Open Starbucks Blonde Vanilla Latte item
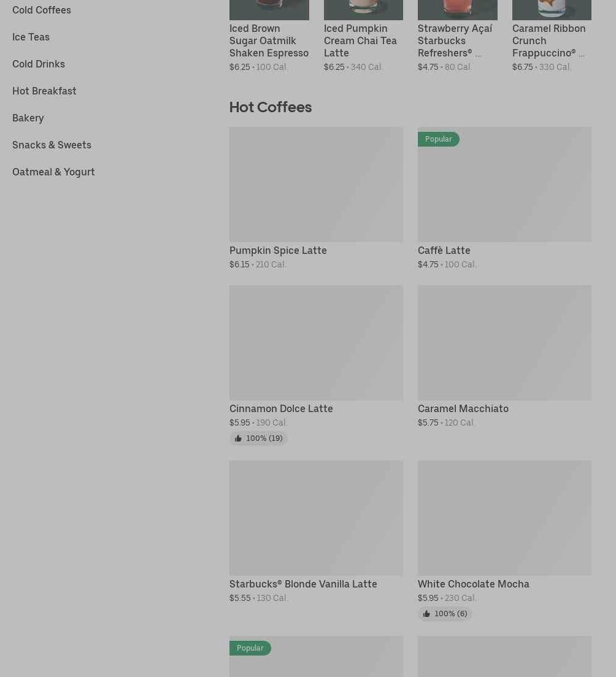Viewport: 616px width, 677px height. click(x=303, y=584)
